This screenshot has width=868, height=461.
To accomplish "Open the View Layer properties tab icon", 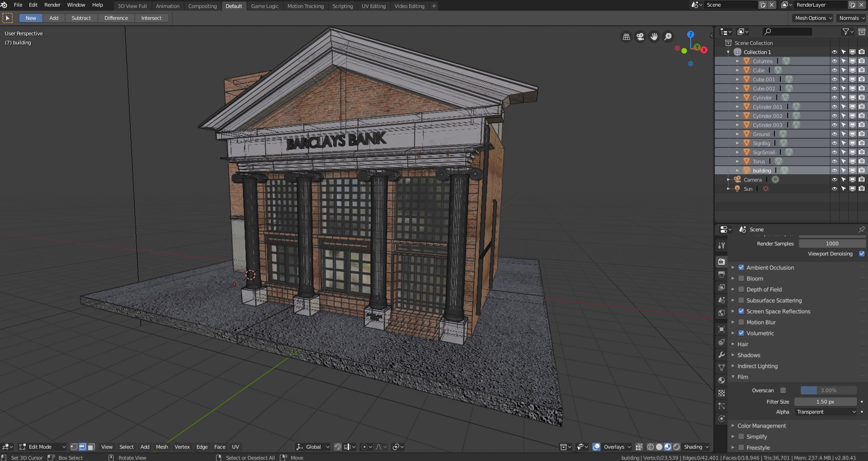I will pyautogui.click(x=722, y=287).
